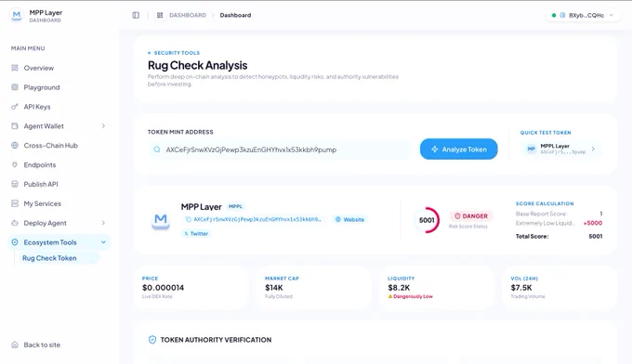Click the truncated AXCeFj token address link
632x364 pixels.
click(x=257, y=219)
